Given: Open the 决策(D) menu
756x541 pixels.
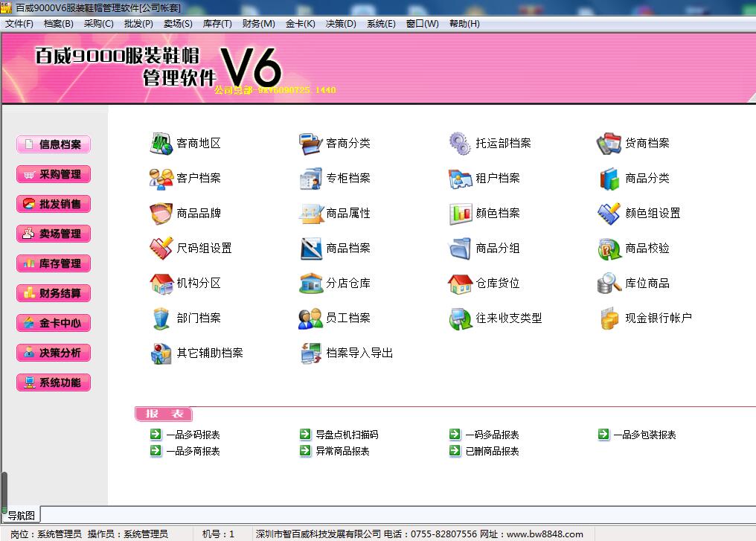Looking at the screenshot, I should [x=341, y=24].
